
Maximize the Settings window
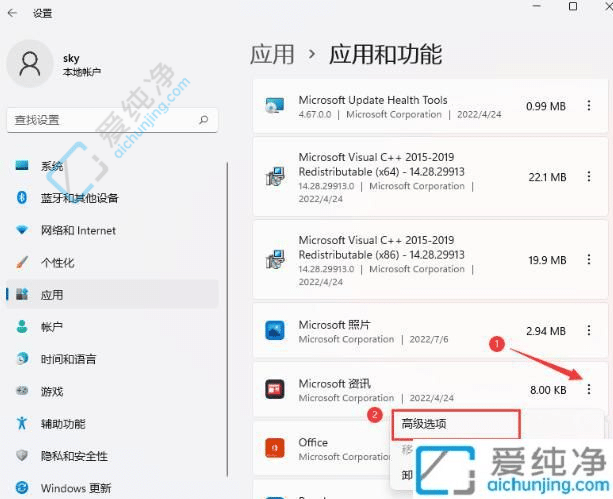pos(573,6)
